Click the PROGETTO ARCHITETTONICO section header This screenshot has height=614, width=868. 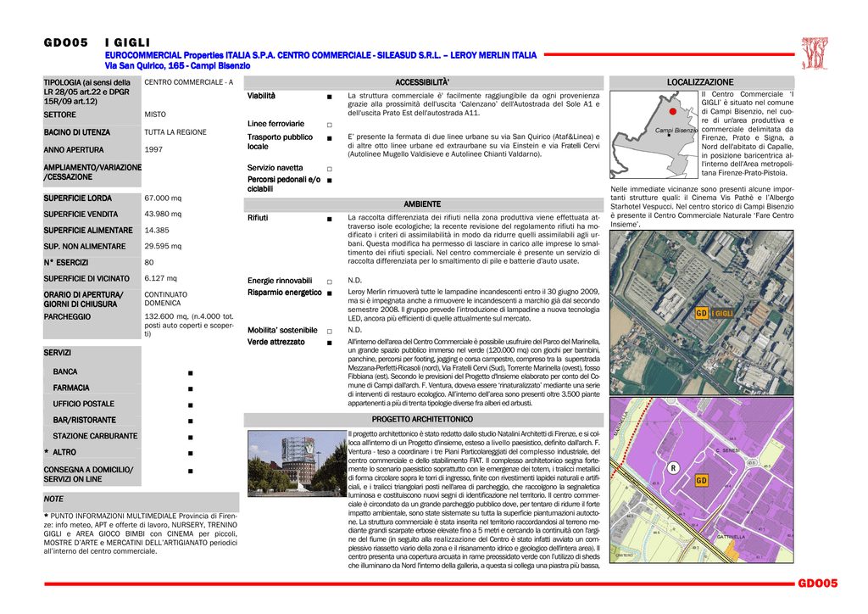424,419
